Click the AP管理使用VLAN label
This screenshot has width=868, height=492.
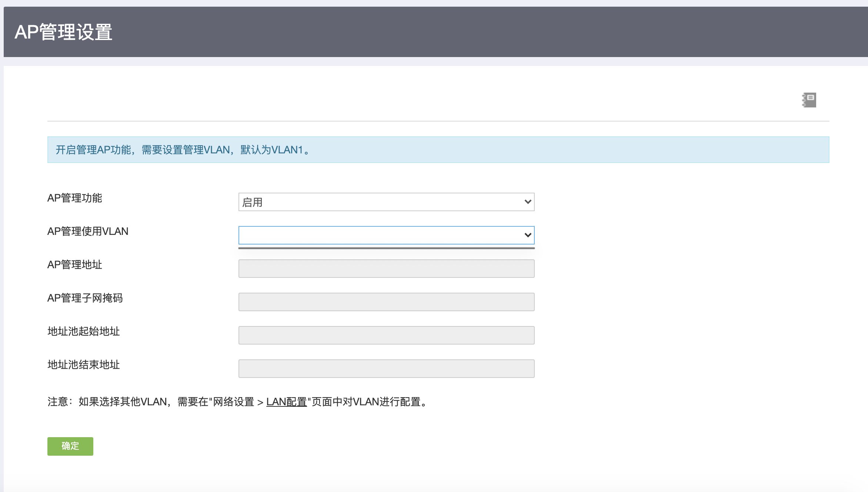88,232
